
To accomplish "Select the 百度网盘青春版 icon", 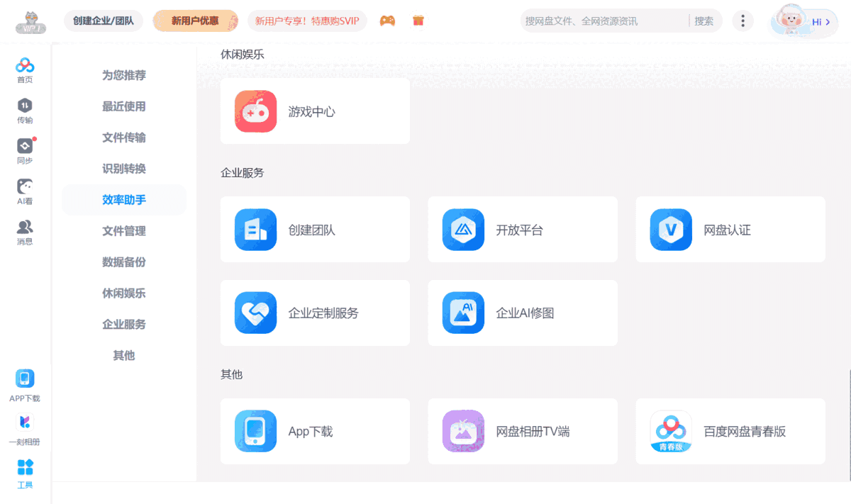I will pos(670,431).
